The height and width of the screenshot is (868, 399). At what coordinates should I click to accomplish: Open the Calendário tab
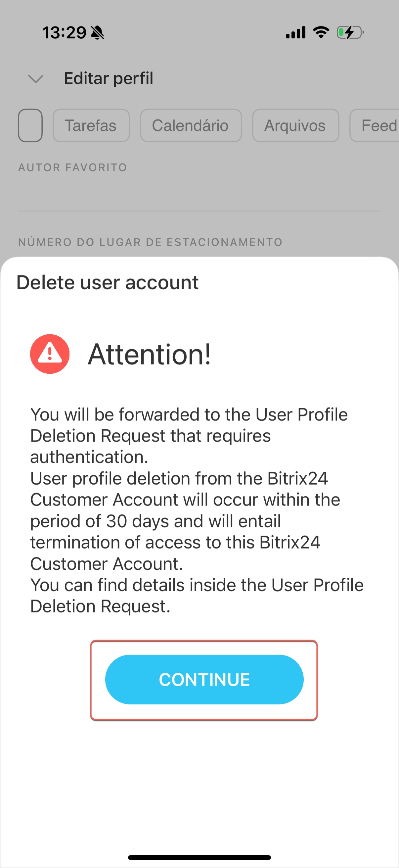[191, 125]
